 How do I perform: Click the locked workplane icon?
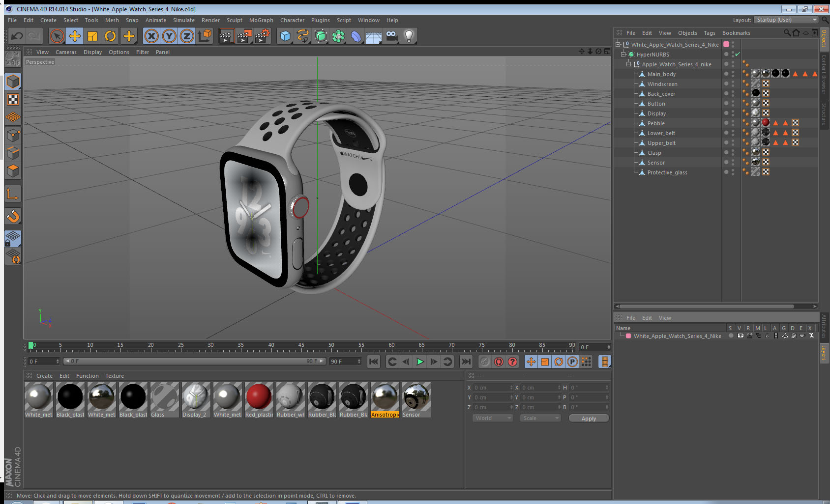[x=13, y=239]
